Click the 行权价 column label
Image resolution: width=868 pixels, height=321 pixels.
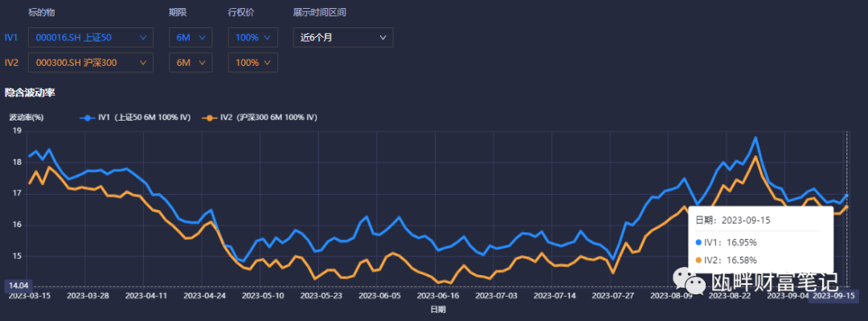click(x=242, y=12)
